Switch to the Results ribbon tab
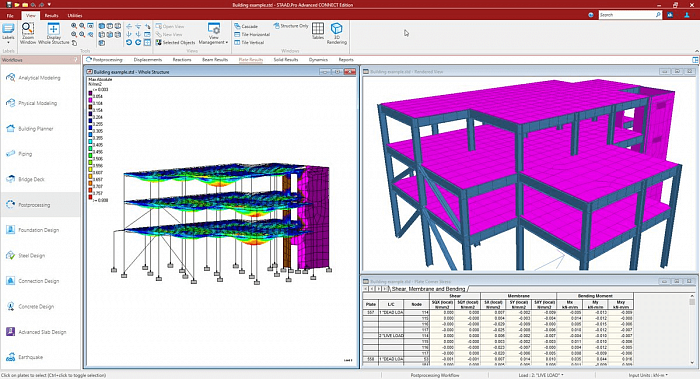The height and width of the screenshot is (379, 700). pyautogui.click(x=51, y=15)
